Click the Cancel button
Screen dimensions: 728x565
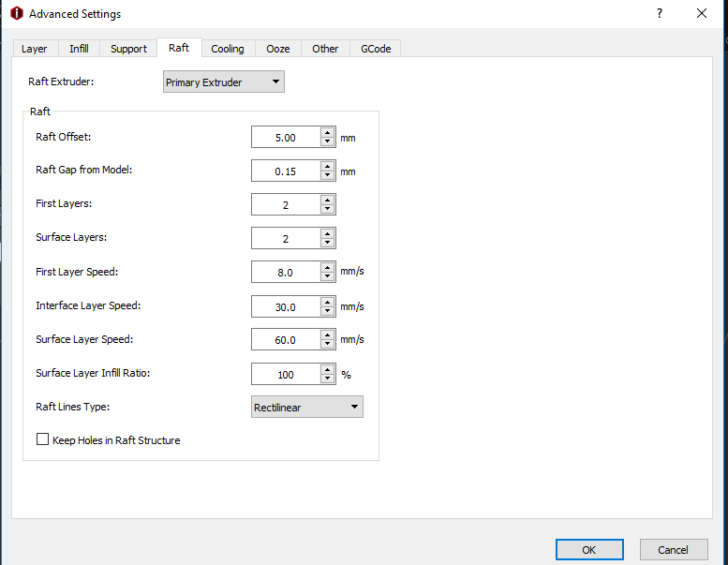click(x=674, y=550)
